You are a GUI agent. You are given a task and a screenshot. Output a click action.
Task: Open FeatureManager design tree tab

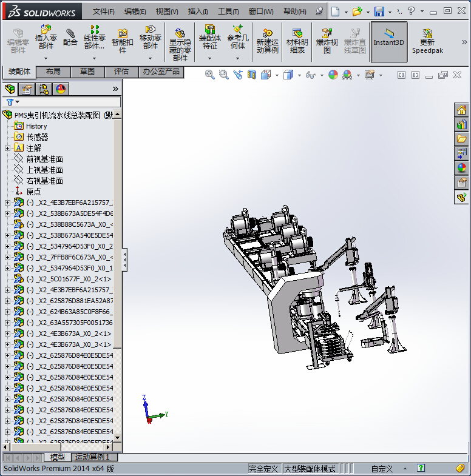coord(10,89)
